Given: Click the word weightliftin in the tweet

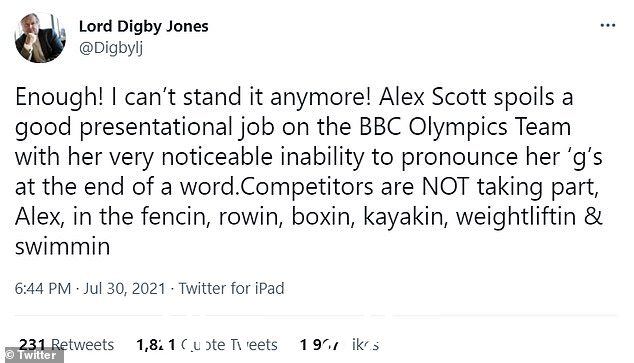Looking at the screenshot, I should 516,217.
